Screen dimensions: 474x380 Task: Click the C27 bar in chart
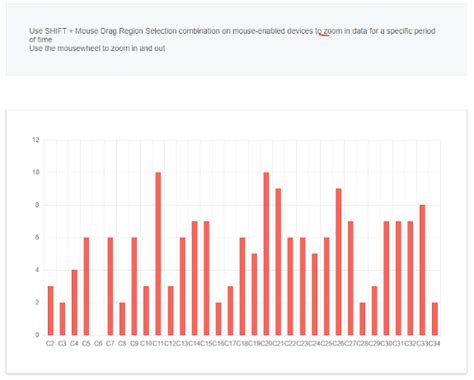351,278
